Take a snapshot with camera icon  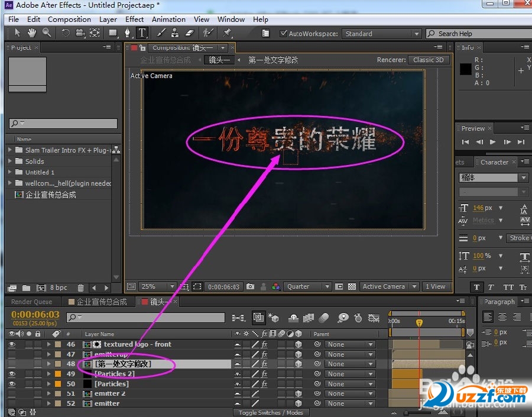[x=251, y=287]
